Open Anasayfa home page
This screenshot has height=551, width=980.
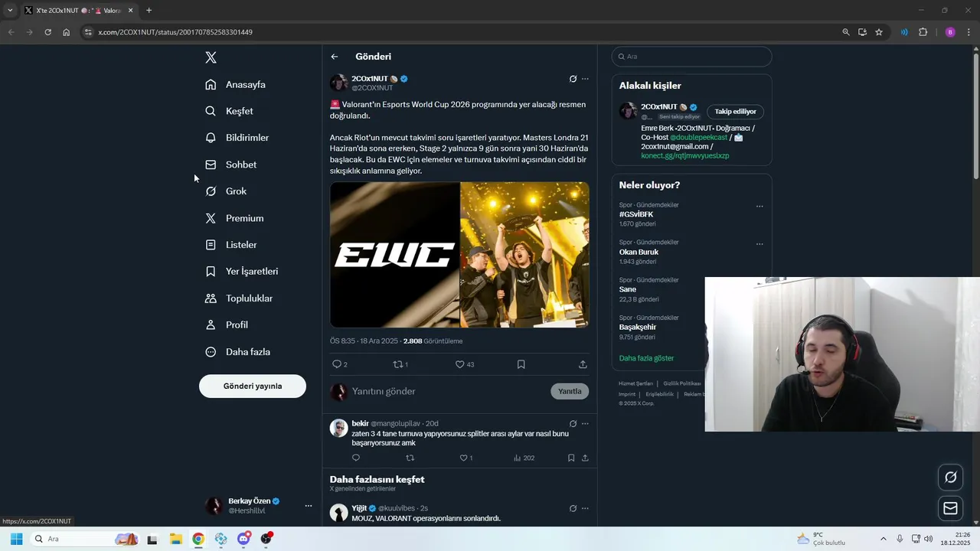click(x=236, y=84)
